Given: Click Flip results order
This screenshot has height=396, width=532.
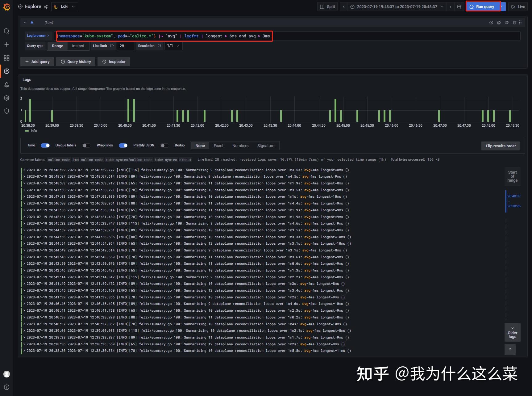Looking at the screenshot, I should point(501,146).
